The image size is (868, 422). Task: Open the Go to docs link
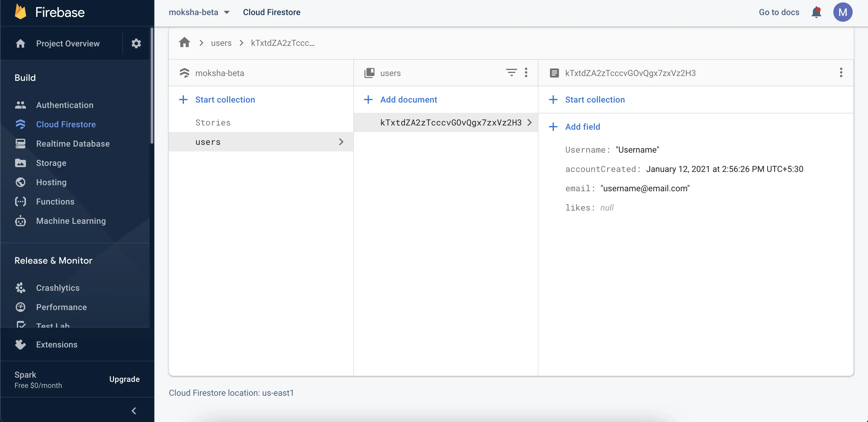point(779,12)
